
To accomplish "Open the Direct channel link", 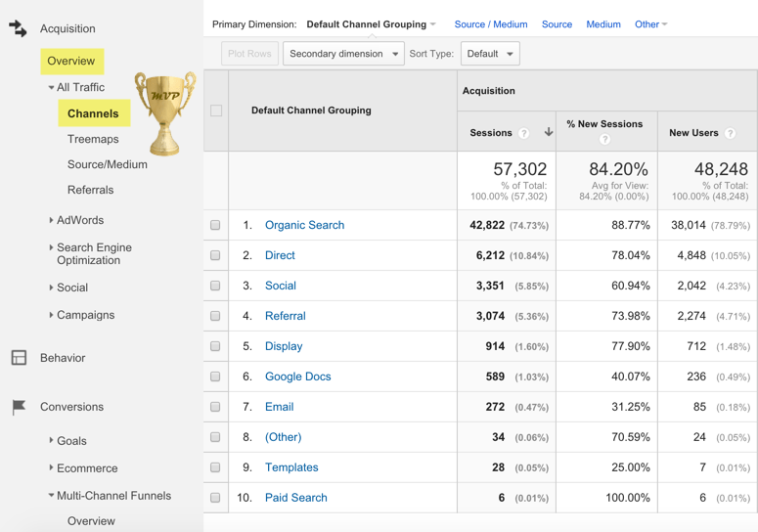I will pos(280,255).
